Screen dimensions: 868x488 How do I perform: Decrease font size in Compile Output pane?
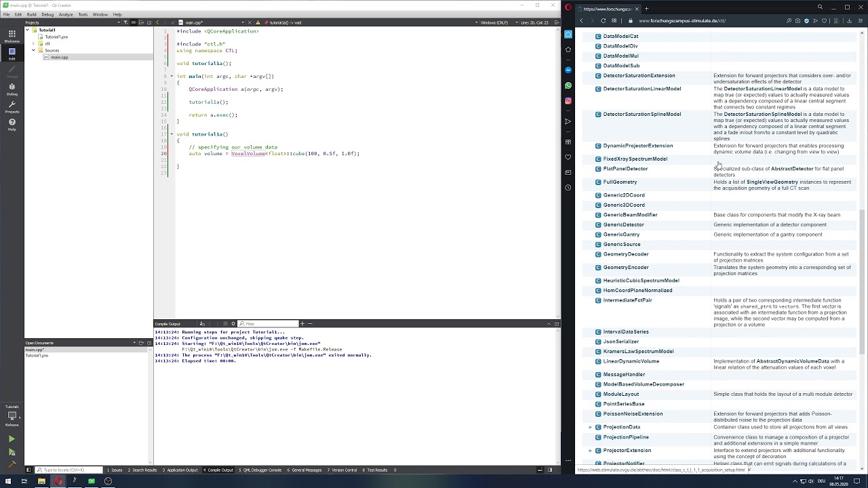[x=310, y=324]
